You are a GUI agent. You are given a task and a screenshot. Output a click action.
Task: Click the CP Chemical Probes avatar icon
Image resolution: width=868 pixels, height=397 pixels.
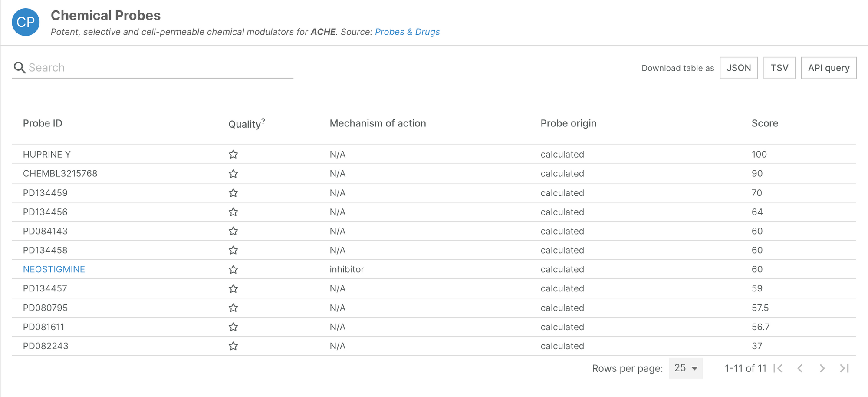coord(26,22)
